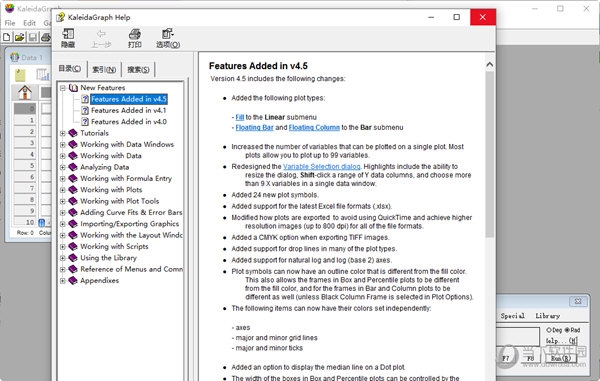Expand the Working with Data node
This screenshot has width=600, height=381.
pyautogui.click(x=62, y=156)
